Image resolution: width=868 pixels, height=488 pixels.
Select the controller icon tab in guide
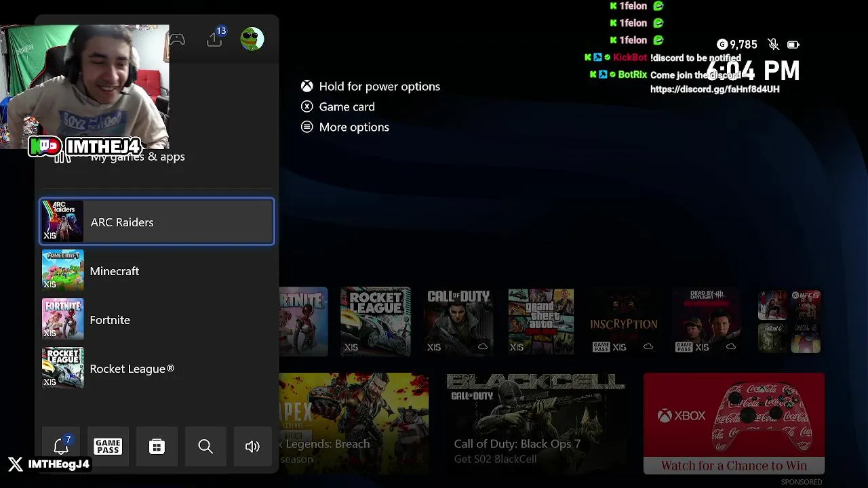[177, 39]
